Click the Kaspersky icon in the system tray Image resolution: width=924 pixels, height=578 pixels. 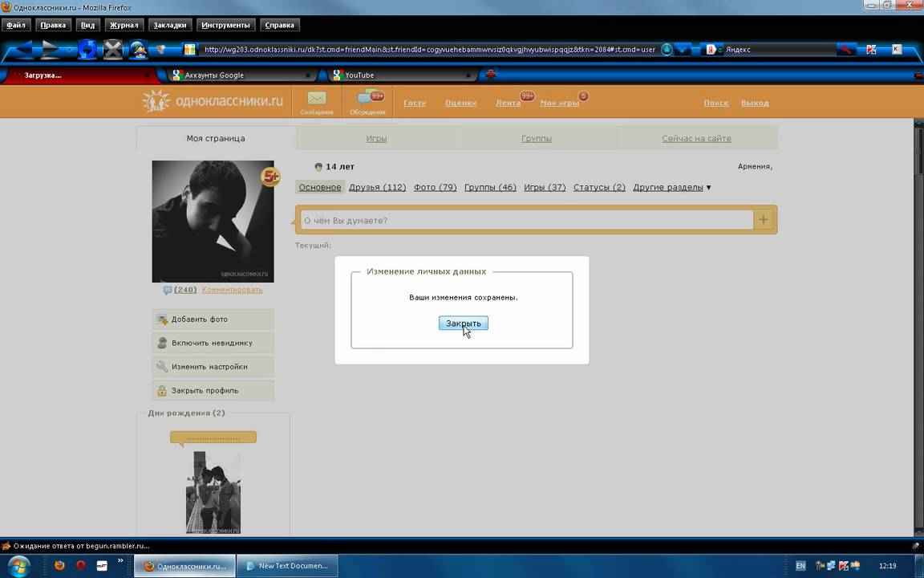(843, 566)
